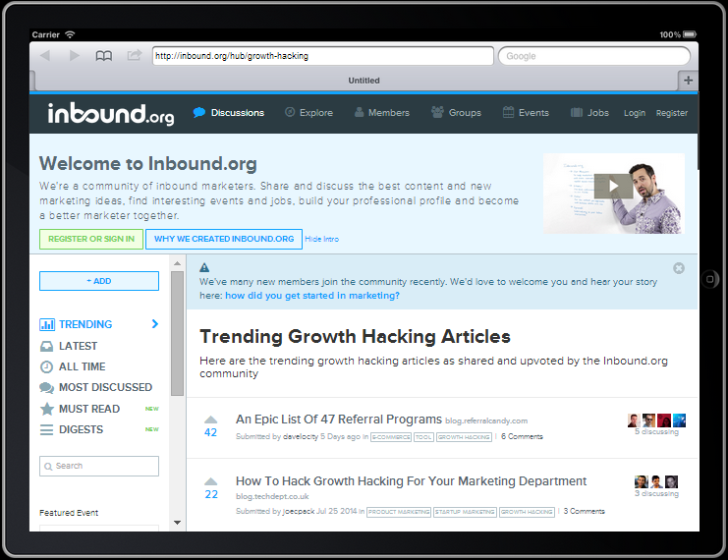Select MUST READ in the sidebar

(x=89, y=409)
